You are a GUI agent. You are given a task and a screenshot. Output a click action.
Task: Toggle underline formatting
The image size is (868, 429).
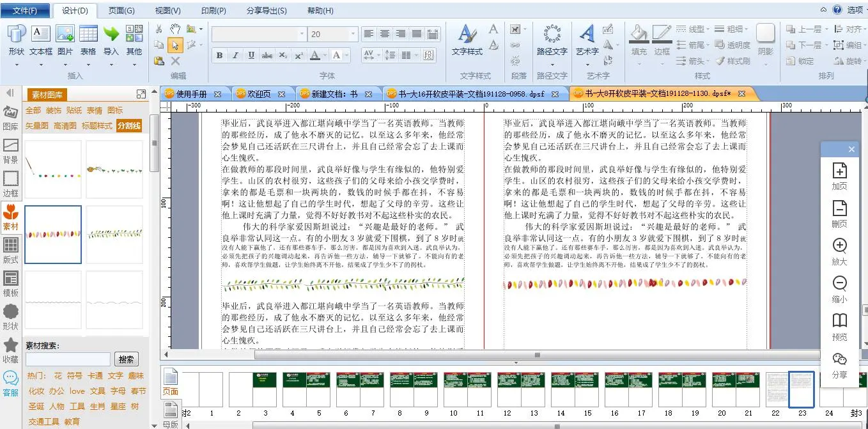point(251,56)
